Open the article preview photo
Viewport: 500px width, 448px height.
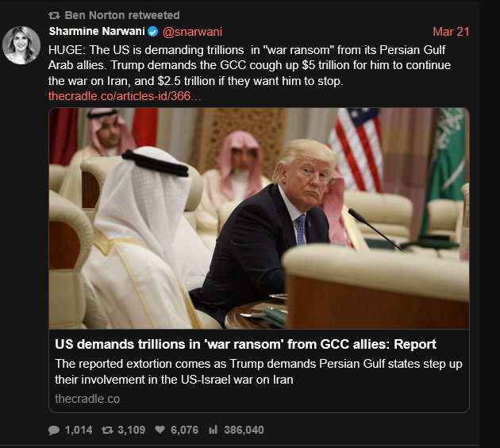259,218
